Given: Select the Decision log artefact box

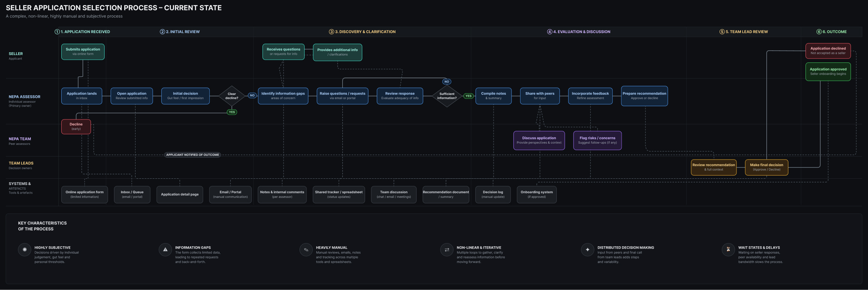Looking at the screenshot, I should (x=493, y=194).
